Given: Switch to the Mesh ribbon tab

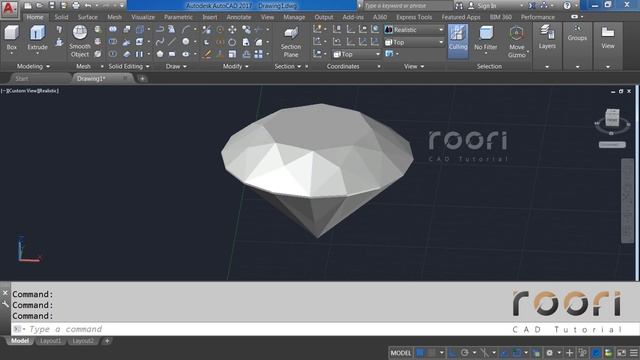Looking at the screenshot, I should [x=114, y=17].
